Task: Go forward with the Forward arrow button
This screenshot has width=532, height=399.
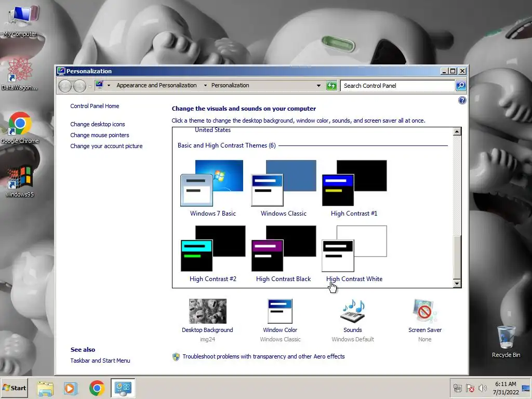Action: tap(79, 86)
